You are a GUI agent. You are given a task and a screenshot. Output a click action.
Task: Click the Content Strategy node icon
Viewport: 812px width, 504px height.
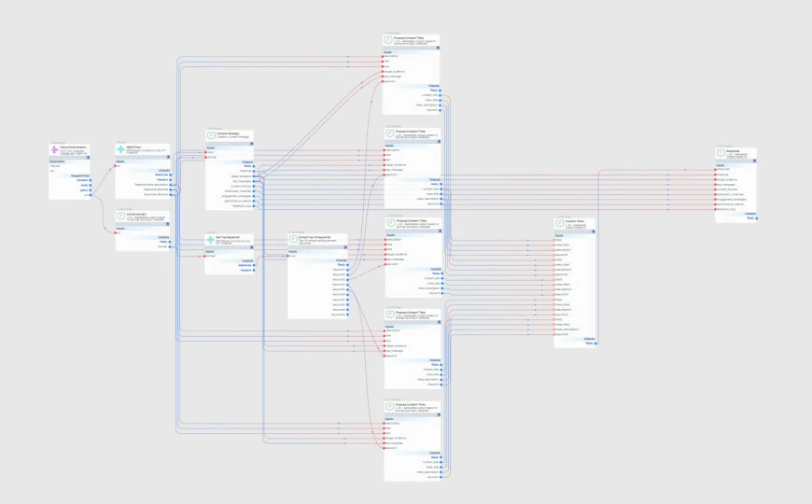click(211, 135)
